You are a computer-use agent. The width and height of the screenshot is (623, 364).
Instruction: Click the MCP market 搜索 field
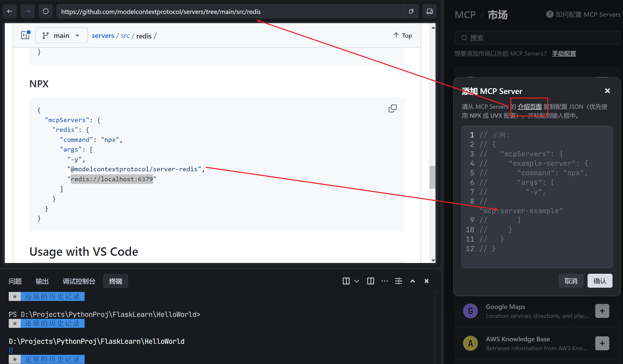click(537, 38)
